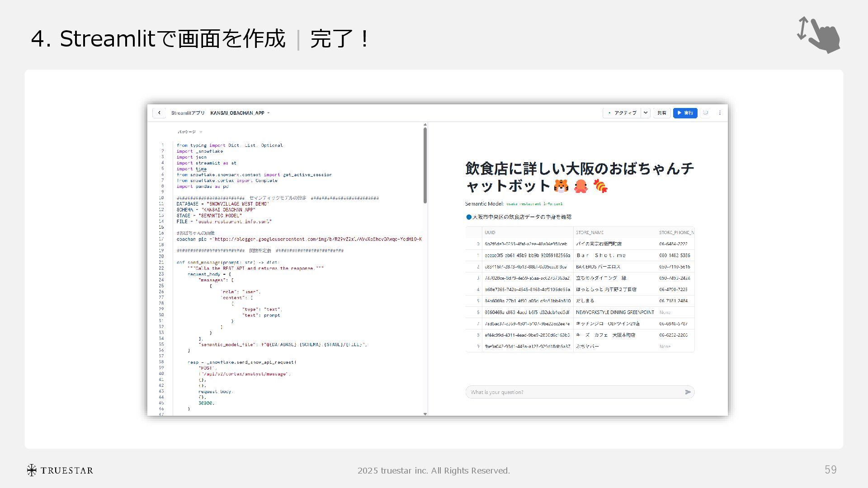Click the obachan_pic URL code line
This screenshot has height=488, width=868.
coord(299,239)
